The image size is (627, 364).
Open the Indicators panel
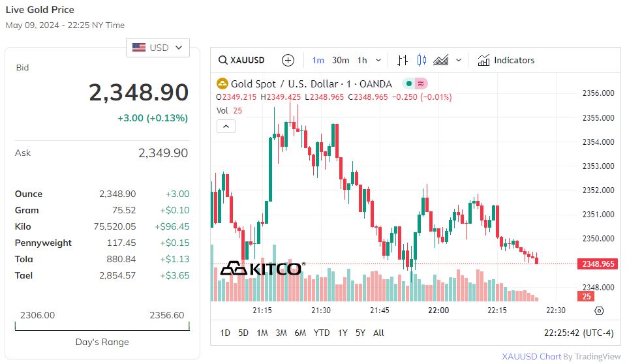point(506,60)
